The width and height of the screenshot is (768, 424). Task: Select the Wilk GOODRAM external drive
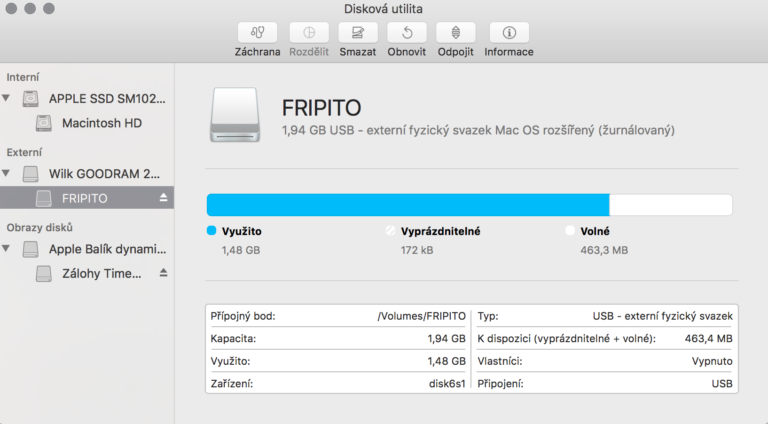(105, 173)
